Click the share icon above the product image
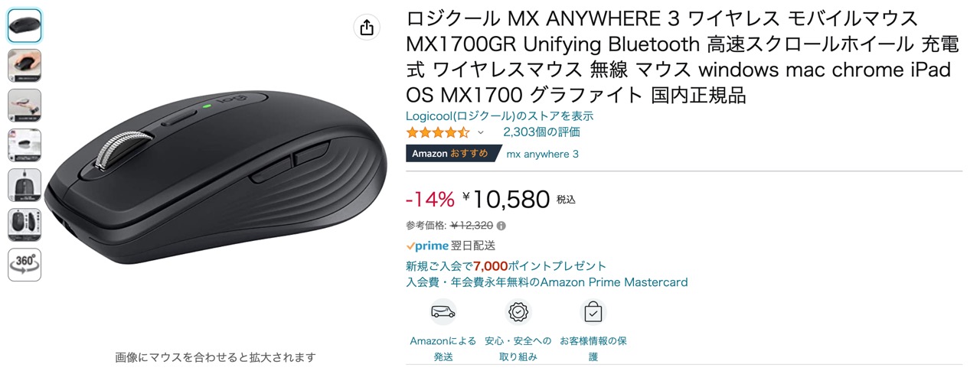Viewport: 980px width, 371px height. coord(367,28)
